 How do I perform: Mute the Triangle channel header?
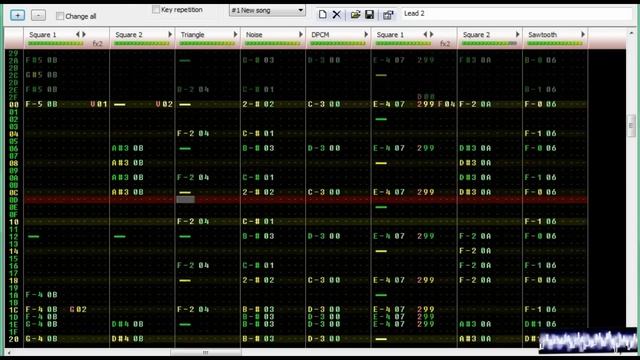(208, 38)
